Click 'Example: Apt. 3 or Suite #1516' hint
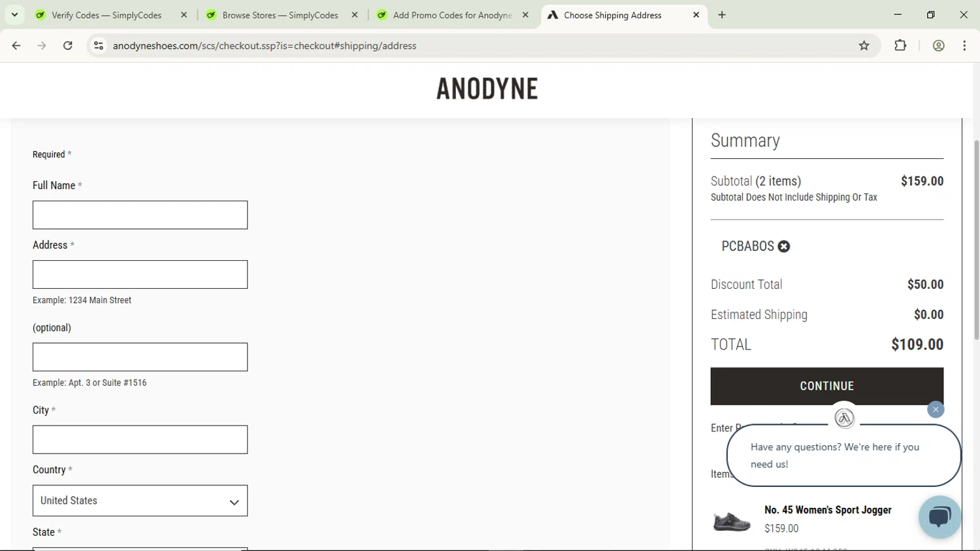Screen dimensions: 980x551 (x=90, y=382)
